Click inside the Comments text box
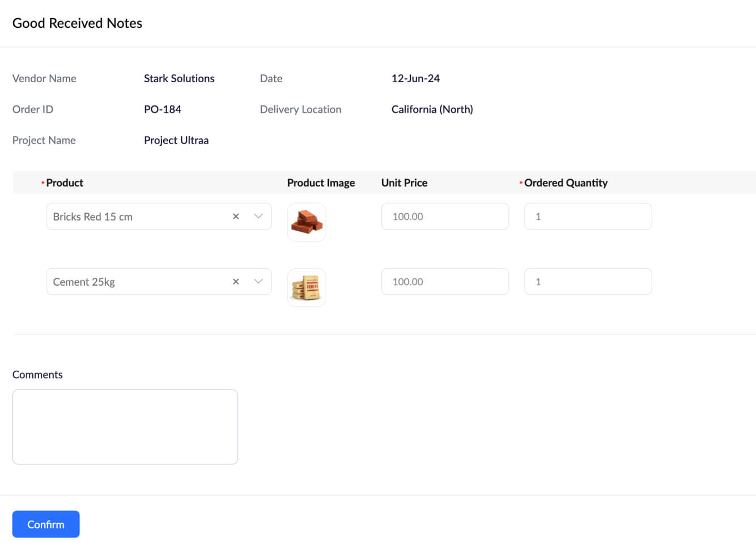The height and width of the screenshot is (551, 756). tap(125, 427)
